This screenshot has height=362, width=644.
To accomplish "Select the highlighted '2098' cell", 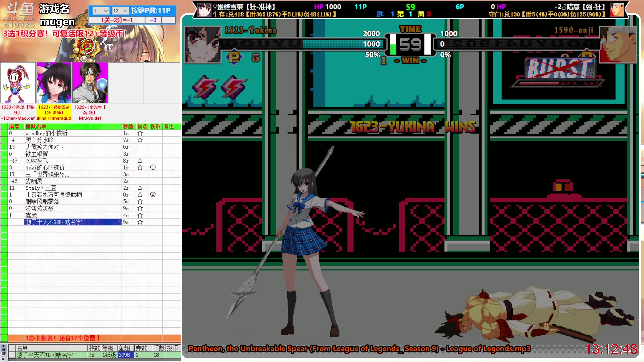I will point(125,355).
